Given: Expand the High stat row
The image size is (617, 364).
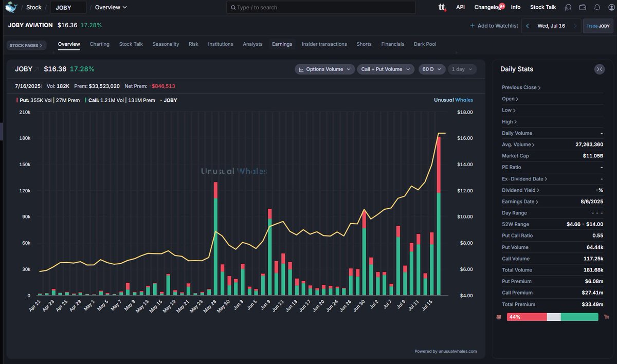Looking at the screenshot, I should pyautogui.click(x=509, y=122).
